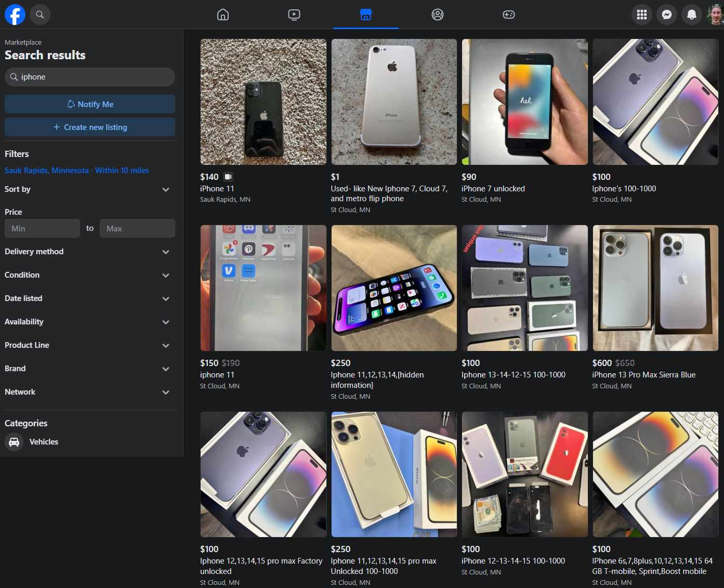Change the Sauk Rapids location filter

[77, 170]
